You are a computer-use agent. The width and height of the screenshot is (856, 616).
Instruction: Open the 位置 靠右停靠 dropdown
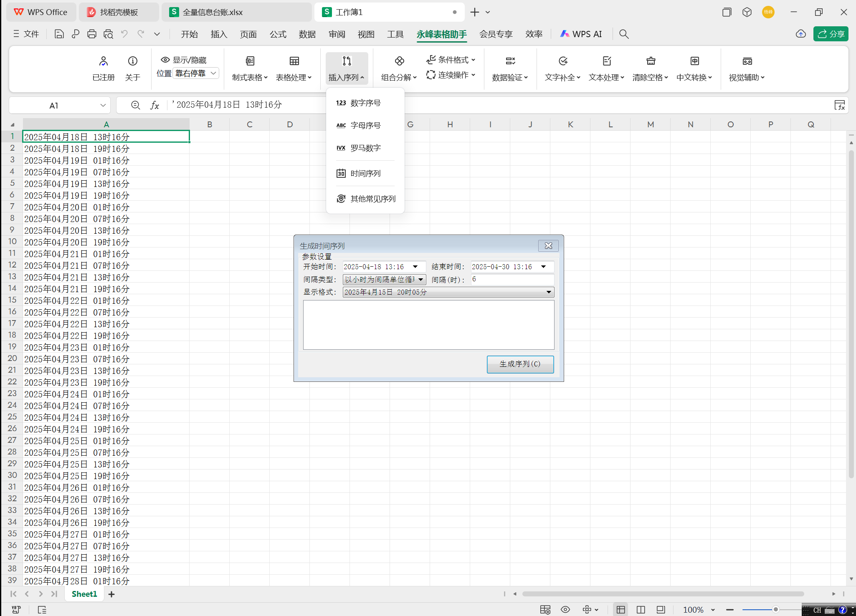[x=195, y=73]
